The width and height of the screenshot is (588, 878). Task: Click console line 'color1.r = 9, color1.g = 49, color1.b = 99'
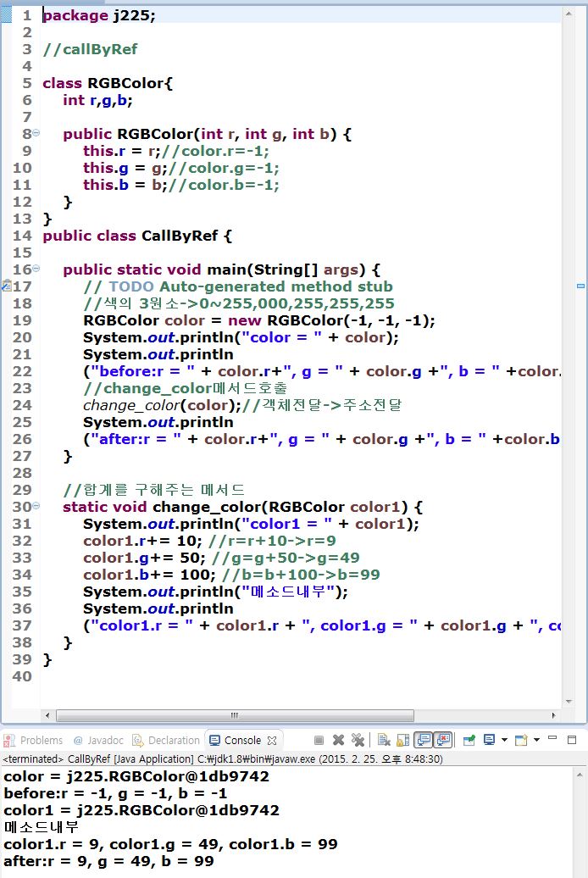coord(171,844)
